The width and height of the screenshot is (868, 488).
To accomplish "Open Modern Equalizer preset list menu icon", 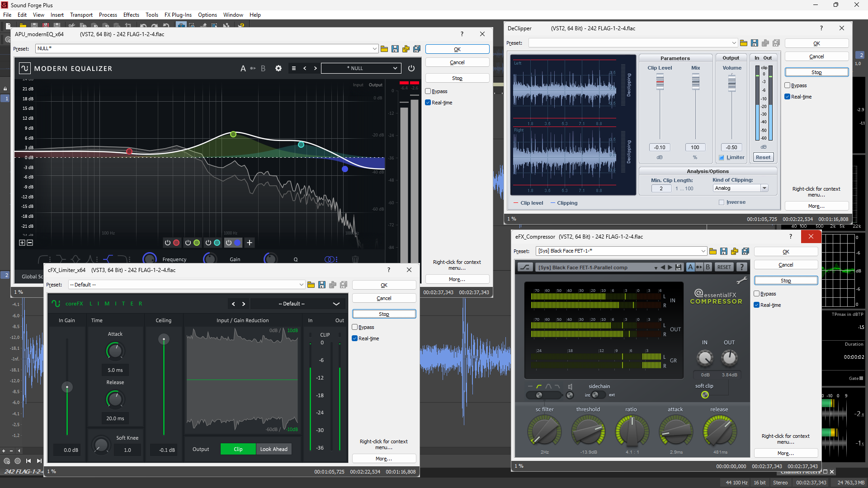I will [x=294, y=68].
